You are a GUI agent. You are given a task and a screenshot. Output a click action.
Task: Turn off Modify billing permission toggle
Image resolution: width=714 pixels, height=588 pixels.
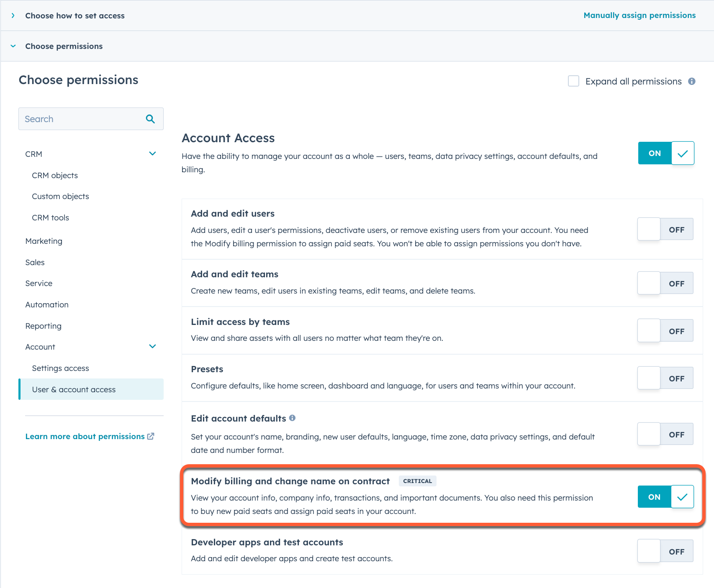tap(665, 496)
